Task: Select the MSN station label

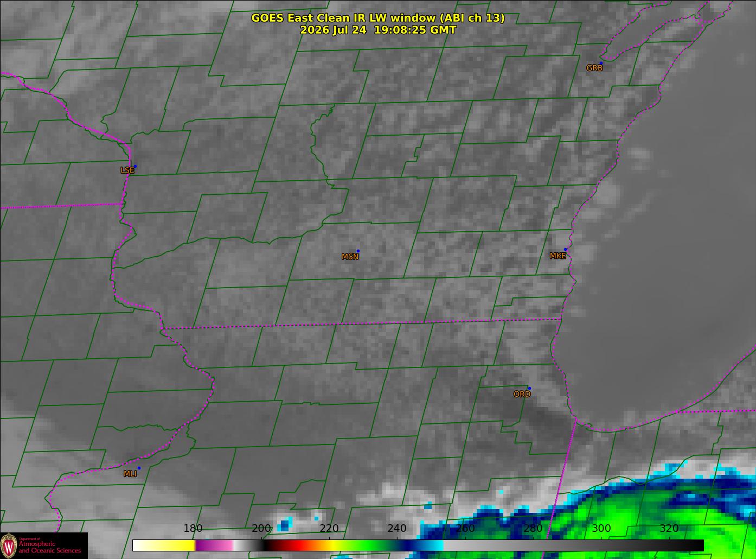Action: [x=350, y=257]
